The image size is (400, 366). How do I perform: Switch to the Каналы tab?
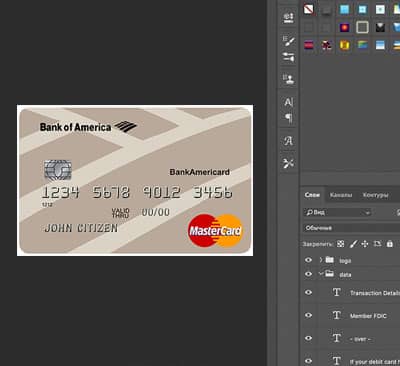pos(341,195)
